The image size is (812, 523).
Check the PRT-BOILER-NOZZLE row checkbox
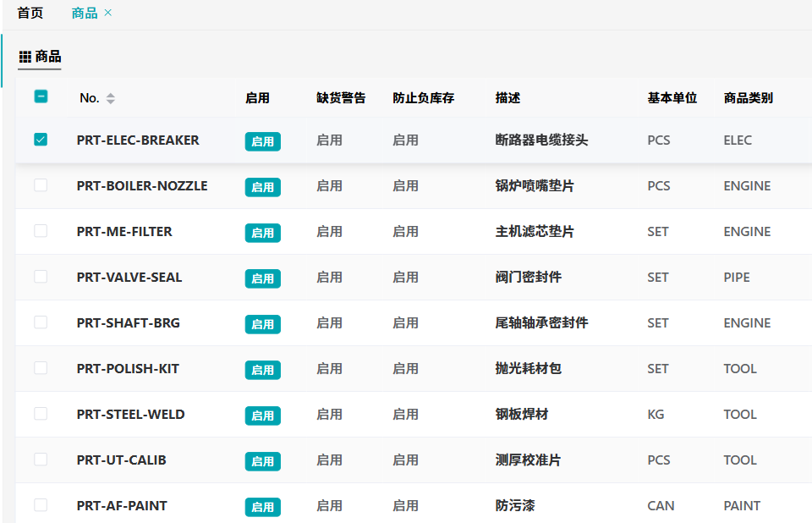(41, 185)
